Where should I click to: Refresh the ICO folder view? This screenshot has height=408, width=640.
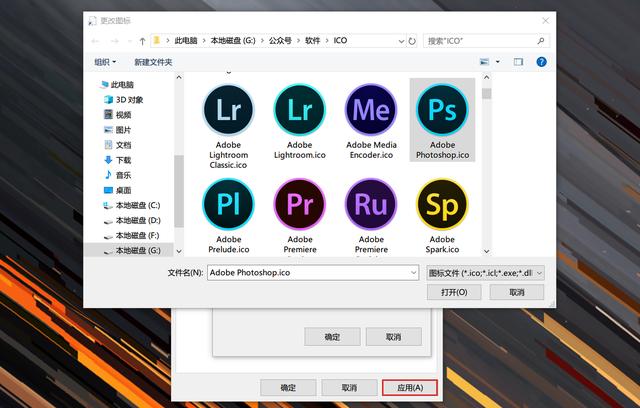pos(412,41)
